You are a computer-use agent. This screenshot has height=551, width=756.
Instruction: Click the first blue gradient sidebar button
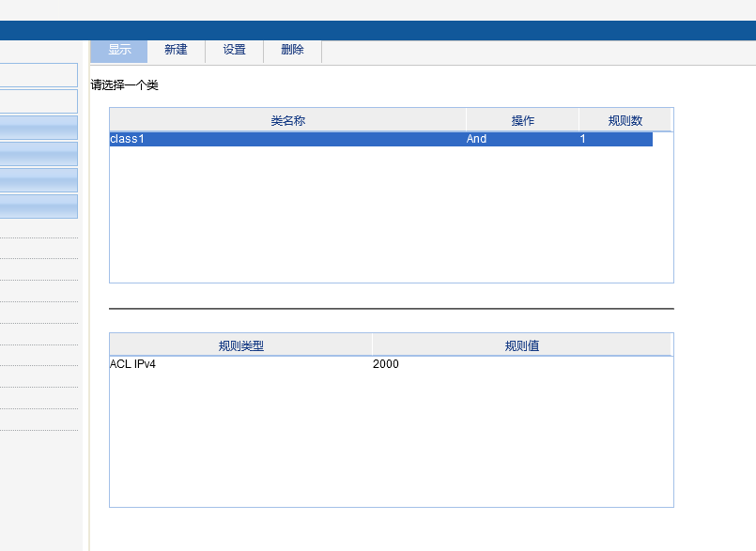pyautogui.click(x=39, y=128)
